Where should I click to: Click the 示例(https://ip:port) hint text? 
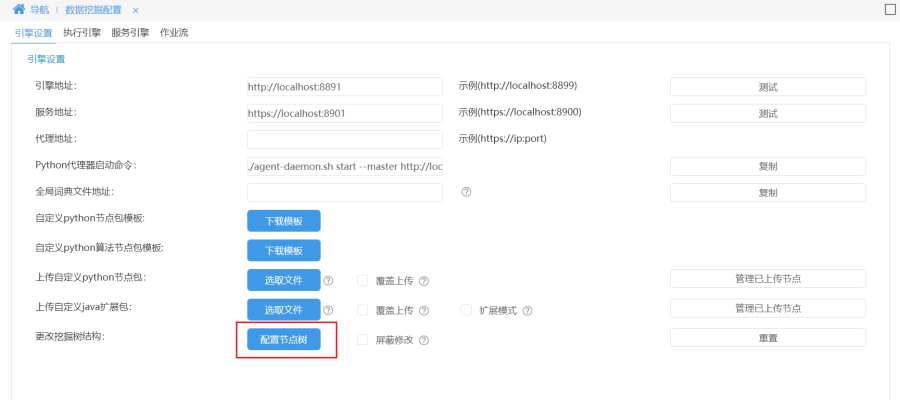502,138
